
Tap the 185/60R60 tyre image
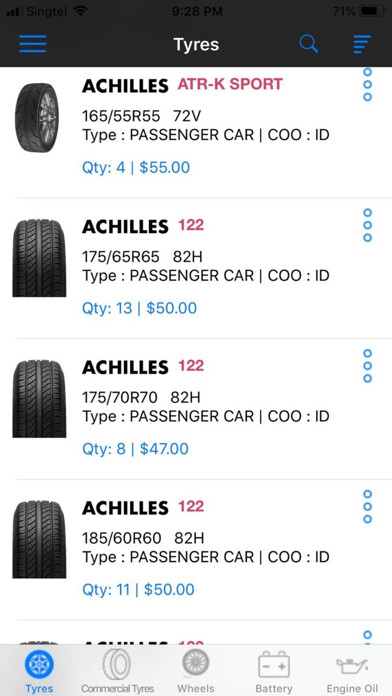pos(39,539)
